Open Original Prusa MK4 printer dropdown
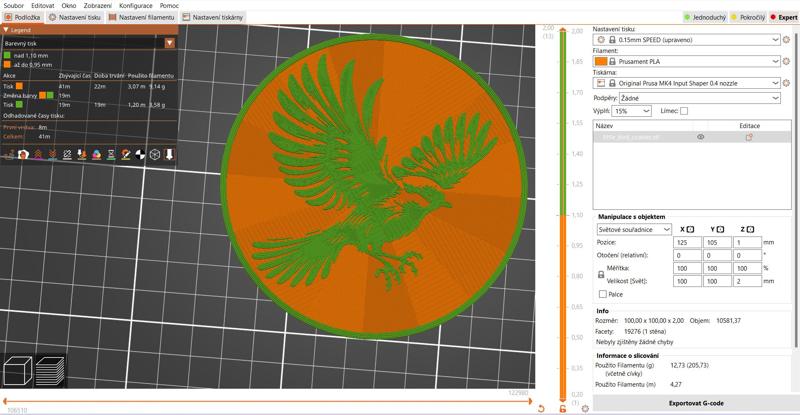Screen dimensions: 800x415 coord(686,83)
